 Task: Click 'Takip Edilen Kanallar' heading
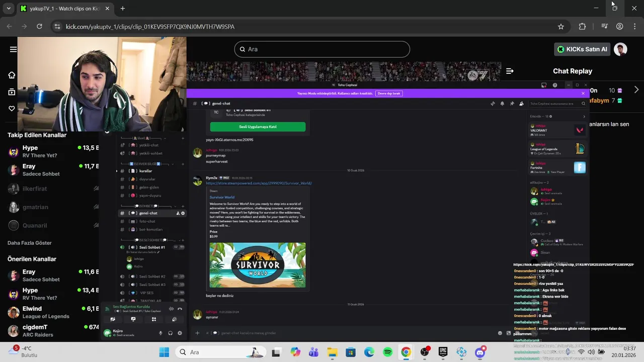(x=37, y=135)
